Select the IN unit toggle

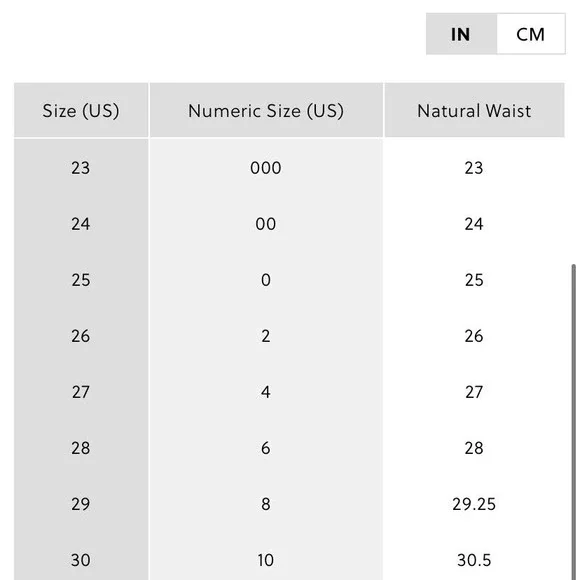[461, 34]
